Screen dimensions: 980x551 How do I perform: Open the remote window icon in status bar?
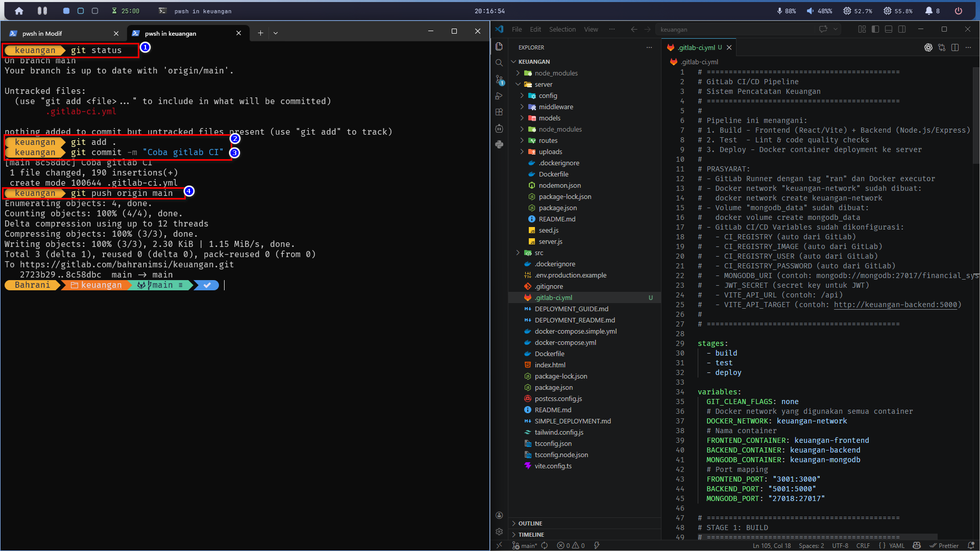(499, 545)
